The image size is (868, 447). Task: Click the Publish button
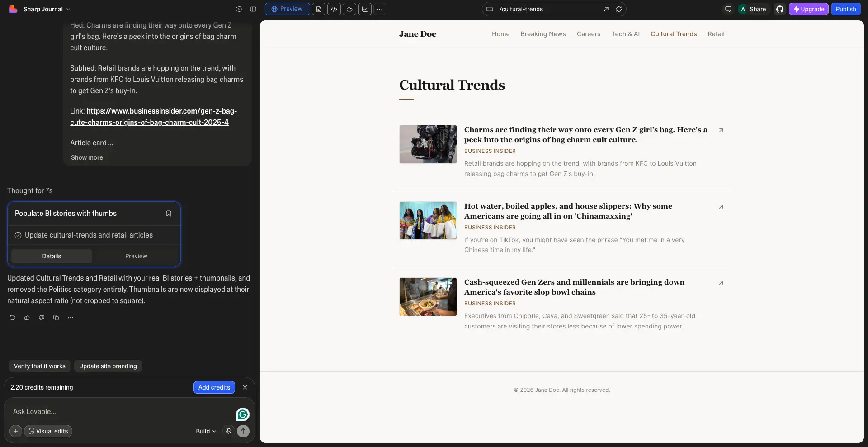(846, 9)
